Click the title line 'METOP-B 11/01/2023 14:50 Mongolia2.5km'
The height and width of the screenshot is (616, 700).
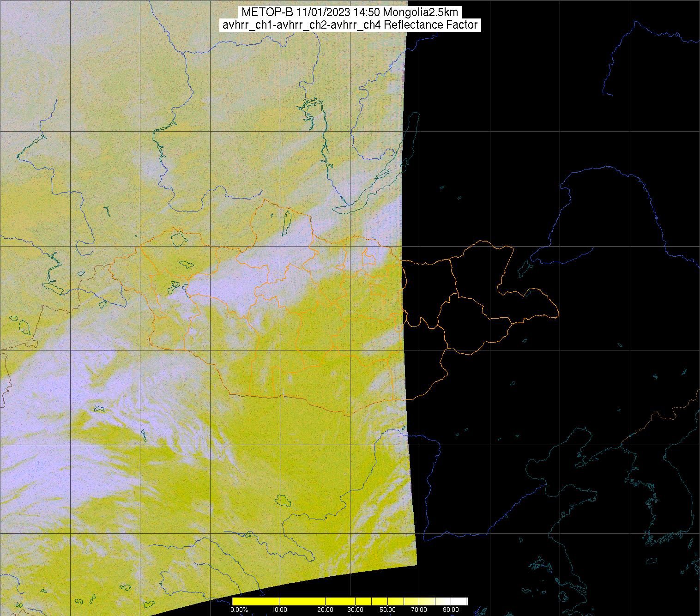coord(350,12)
